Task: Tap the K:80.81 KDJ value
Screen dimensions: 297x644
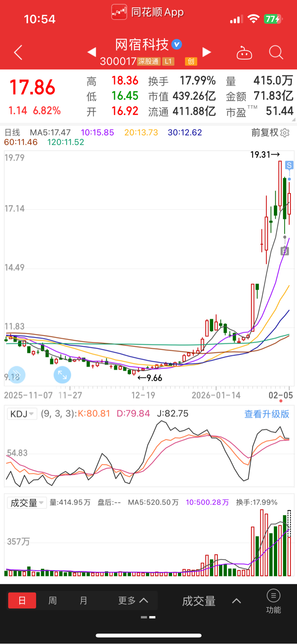Action: [94, 414]
